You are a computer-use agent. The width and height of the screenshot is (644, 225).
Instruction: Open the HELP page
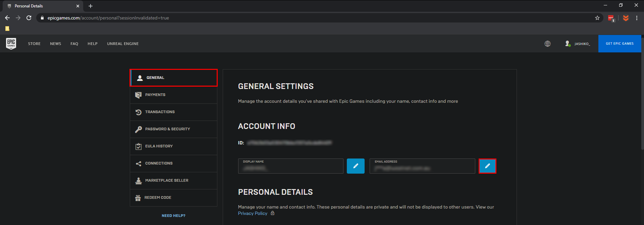[x=93, y=44]
